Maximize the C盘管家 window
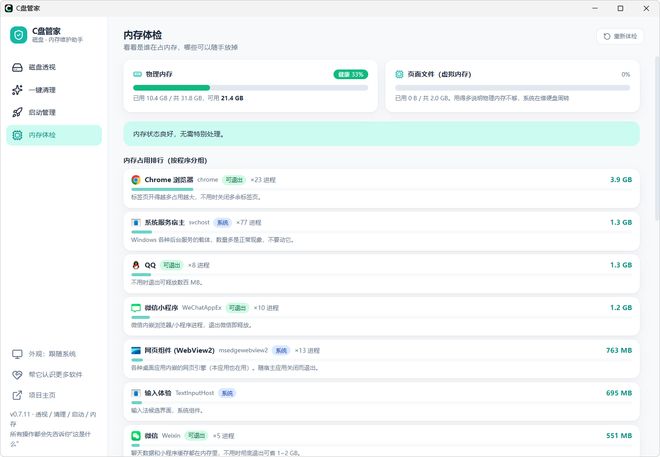This screenshot has width=660, height=457. (620, 8)
